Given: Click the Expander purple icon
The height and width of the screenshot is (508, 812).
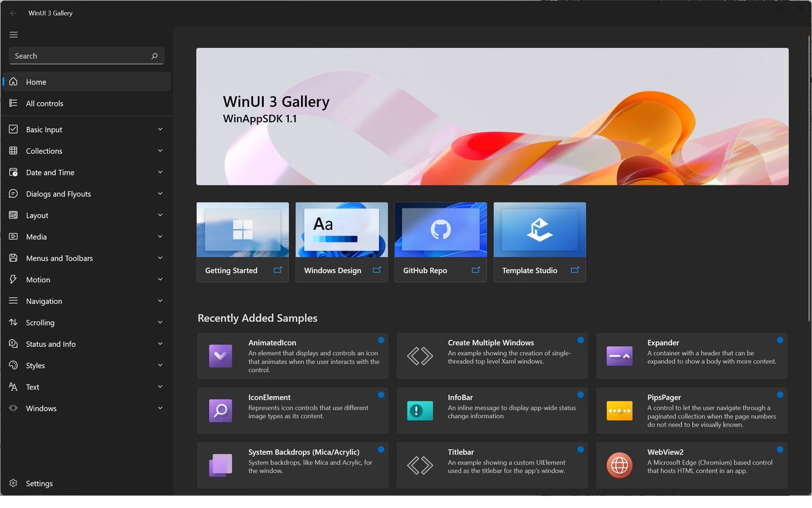Looking at the screenshot, I should 619,356.
